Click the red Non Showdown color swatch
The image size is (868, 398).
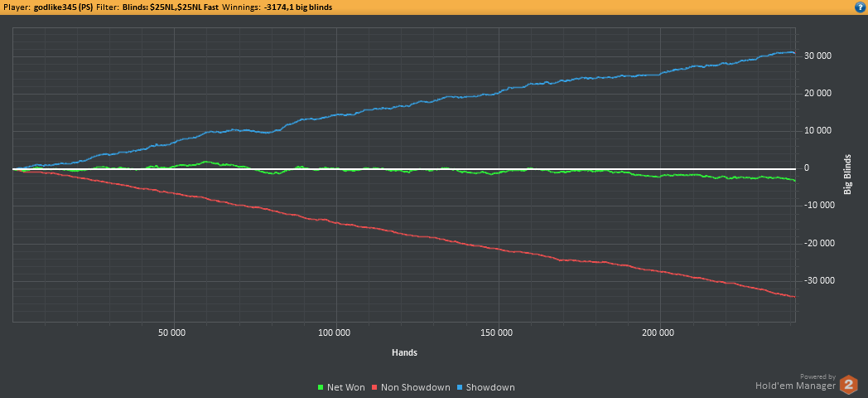[374, 387]
